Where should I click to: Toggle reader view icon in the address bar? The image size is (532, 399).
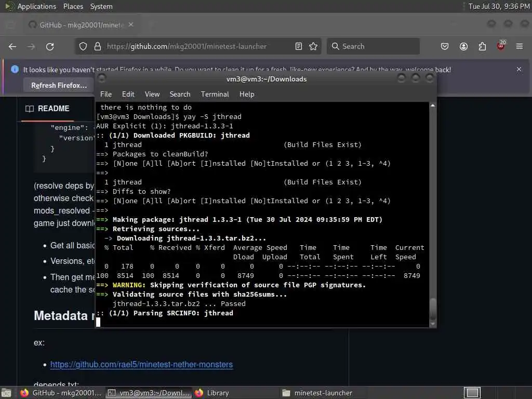coord(299,46)
